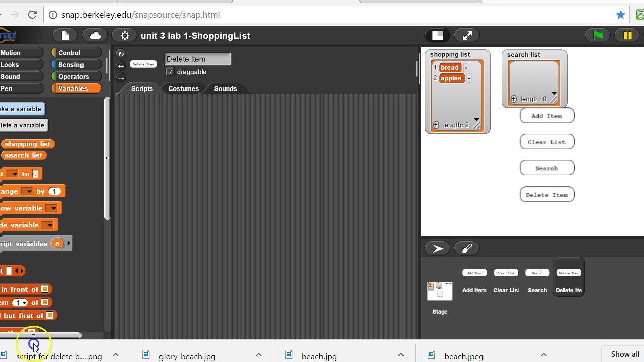Expand script variables with the right arrow
Image resolution: width=644 pixels, height=362 pixels.
(x=69, y=244)
